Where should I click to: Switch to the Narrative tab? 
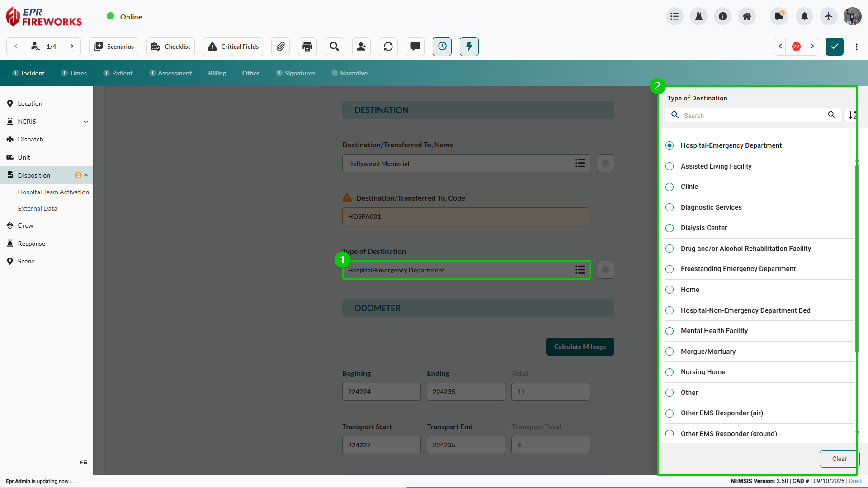pyautogui.click(x=354, y=73)
